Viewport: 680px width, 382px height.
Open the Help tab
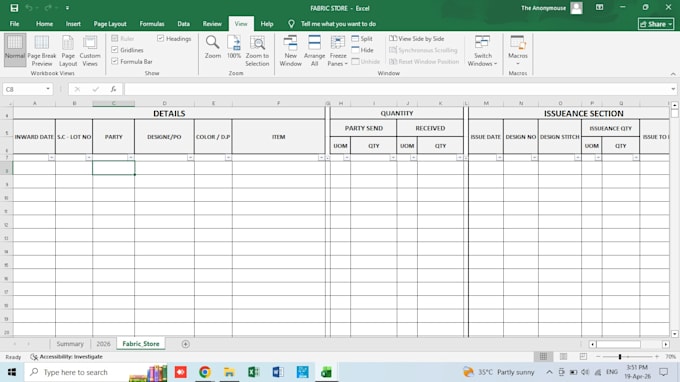[x=267, y=24]
